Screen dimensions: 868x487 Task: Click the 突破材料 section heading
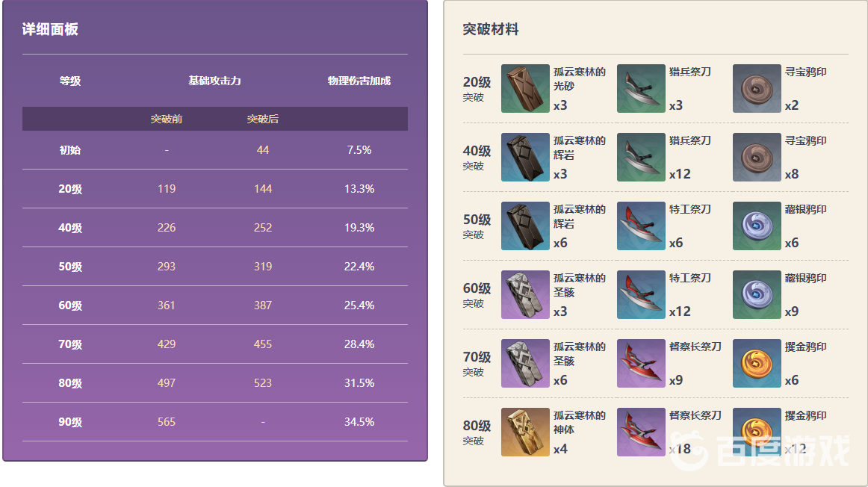pyautogui.click(x=490, y=30)
